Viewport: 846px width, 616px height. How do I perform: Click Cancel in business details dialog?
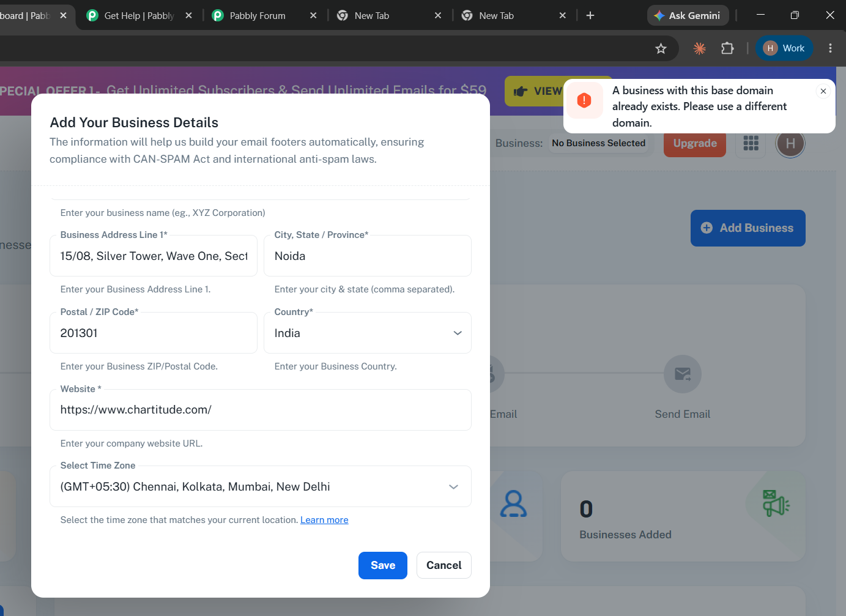(x=444, y=565)
